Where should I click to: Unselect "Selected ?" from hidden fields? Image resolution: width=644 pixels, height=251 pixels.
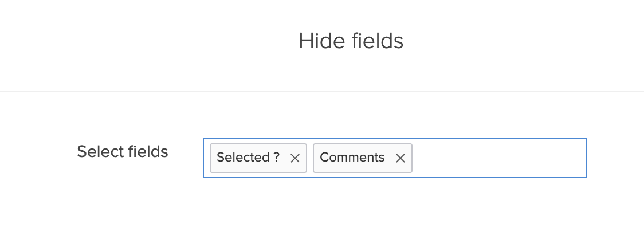pos(295,158)
